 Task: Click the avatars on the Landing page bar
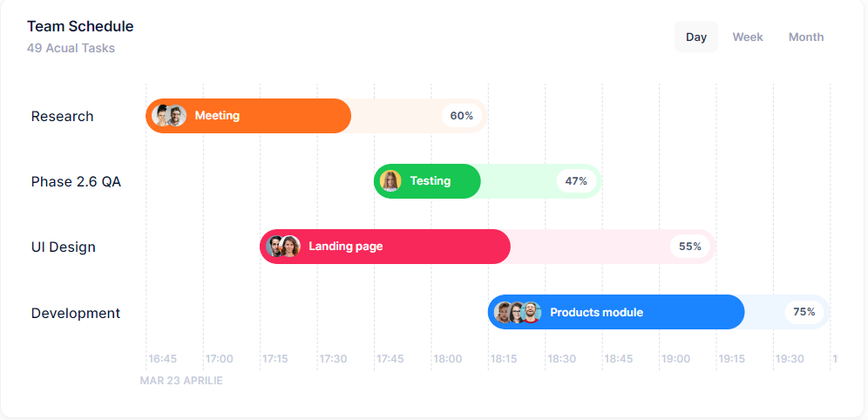(x=284, y=247)
